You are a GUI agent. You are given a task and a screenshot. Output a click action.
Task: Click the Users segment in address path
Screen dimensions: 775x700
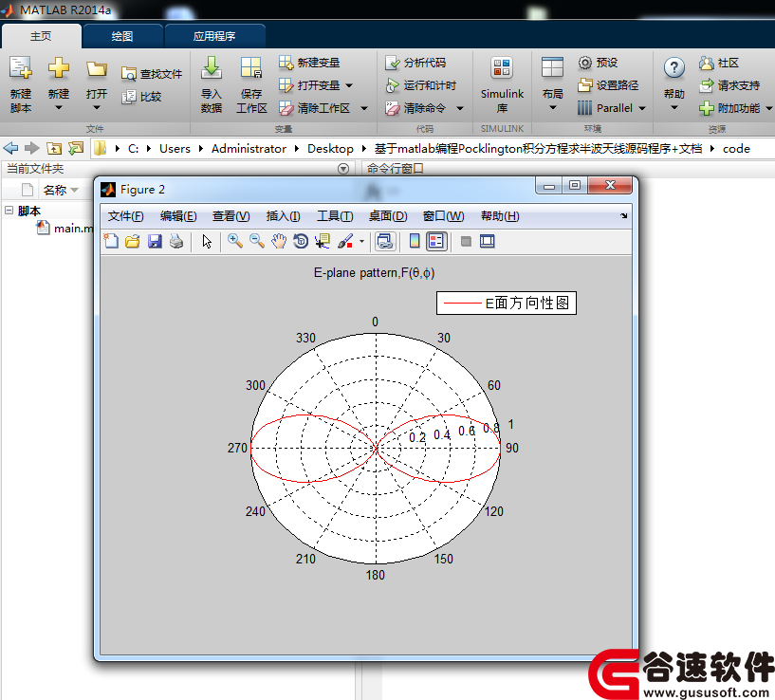point(175,149)
